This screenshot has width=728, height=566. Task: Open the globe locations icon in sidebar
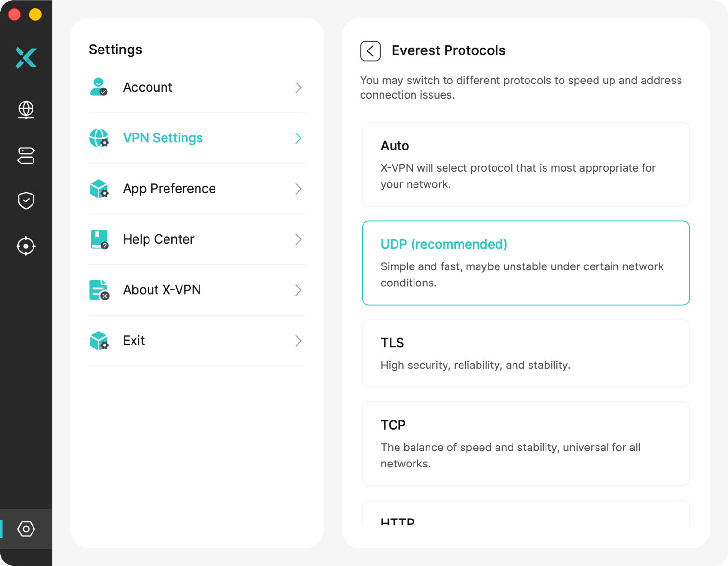coord(26,110)
